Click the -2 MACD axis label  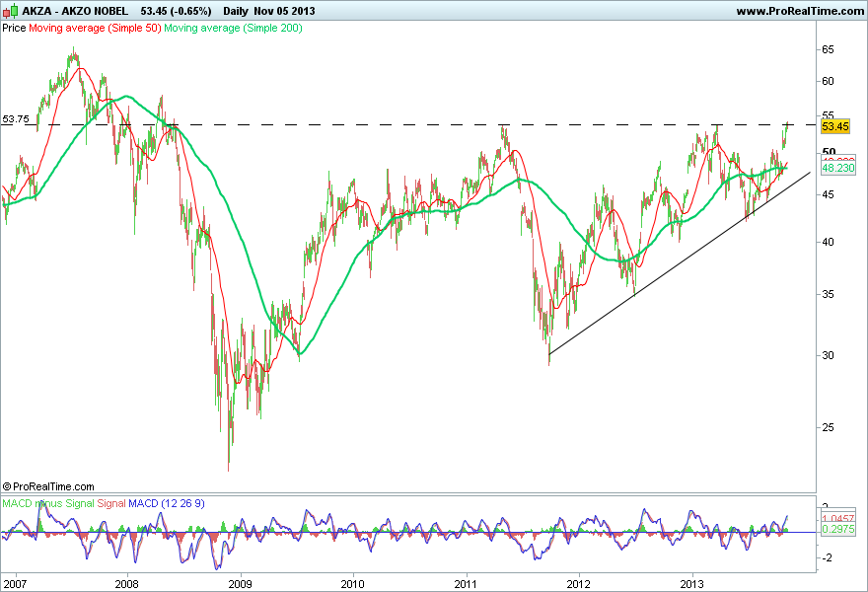(x=827, y=557)
